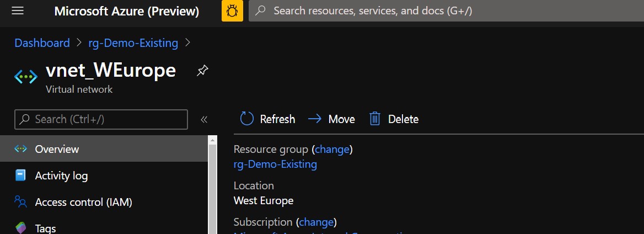
Task: Collapse the sidebar with double chevron
Action: 203,120
